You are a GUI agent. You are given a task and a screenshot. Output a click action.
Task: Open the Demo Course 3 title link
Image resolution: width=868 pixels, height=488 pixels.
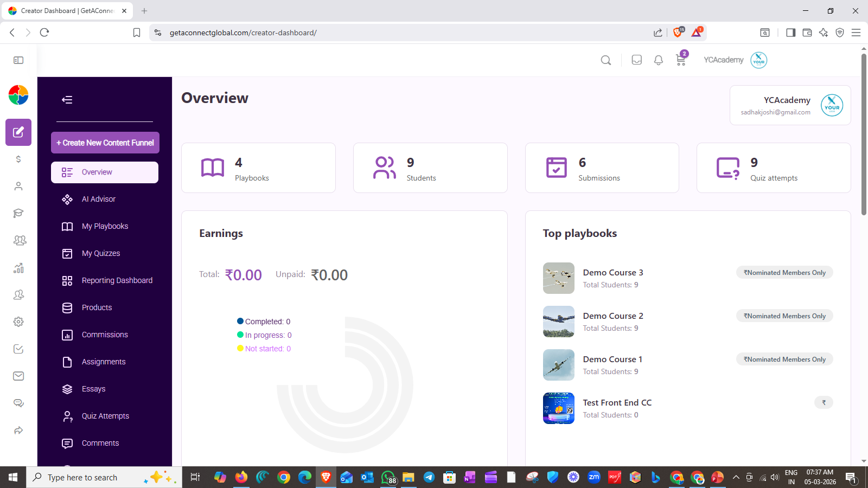[613, 273]
